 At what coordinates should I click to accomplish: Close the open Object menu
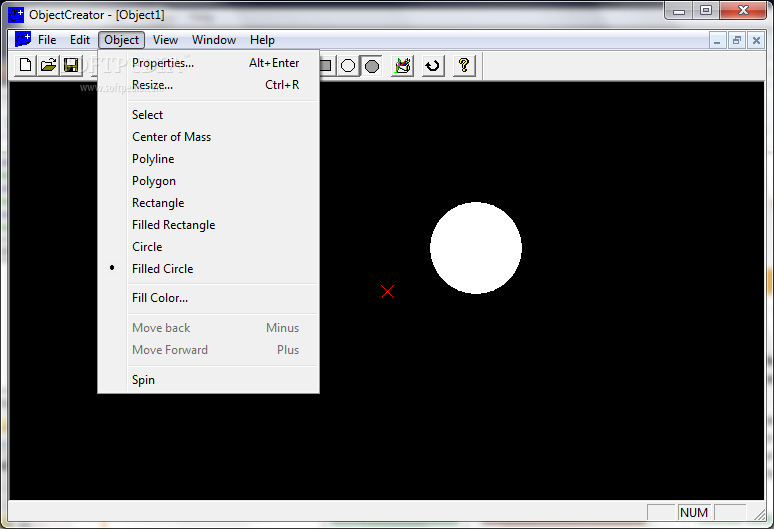(121, 40)
